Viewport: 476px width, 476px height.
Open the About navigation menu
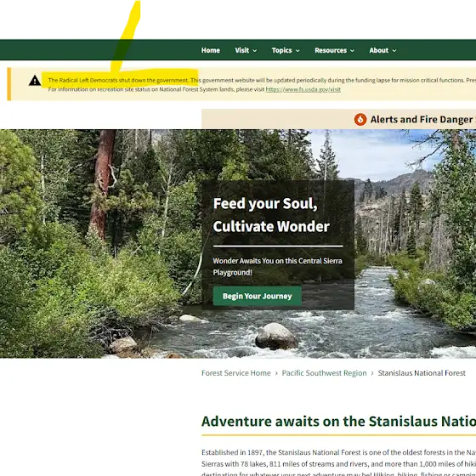pos(378,50)
